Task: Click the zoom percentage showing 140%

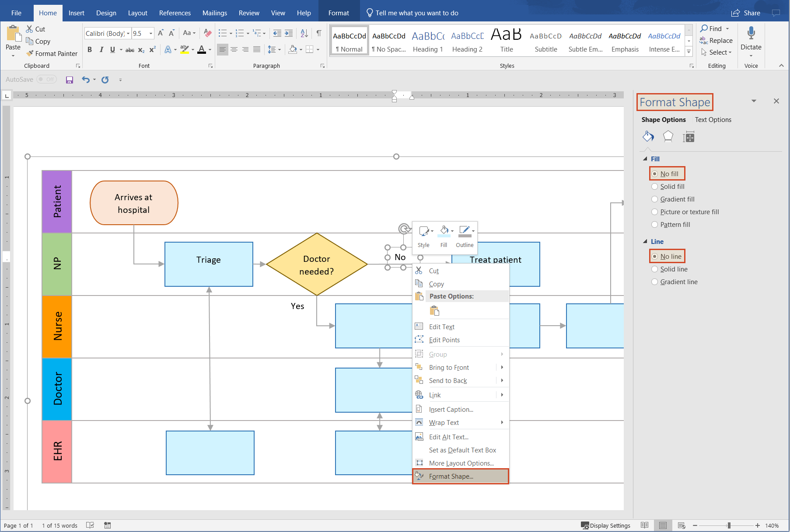Action: (771, 525)
